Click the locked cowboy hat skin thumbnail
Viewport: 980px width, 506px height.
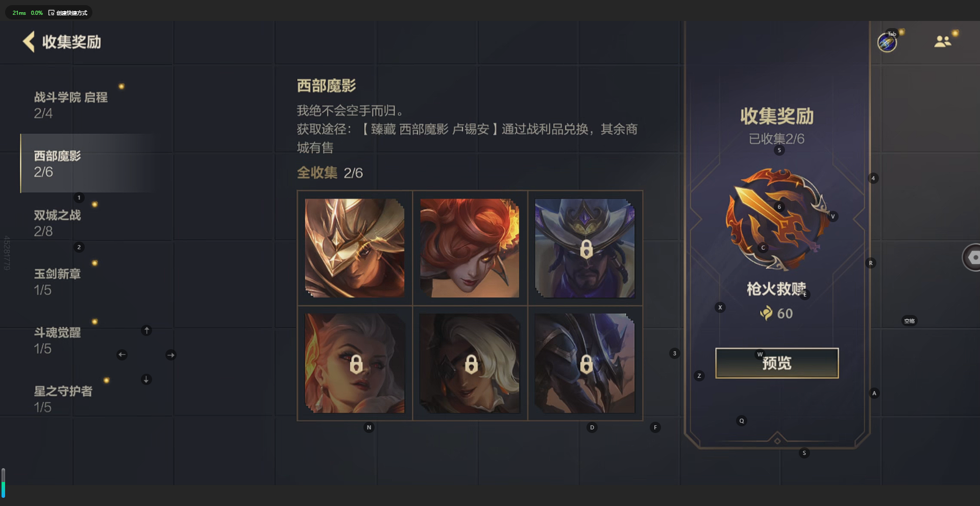(585, 248)
